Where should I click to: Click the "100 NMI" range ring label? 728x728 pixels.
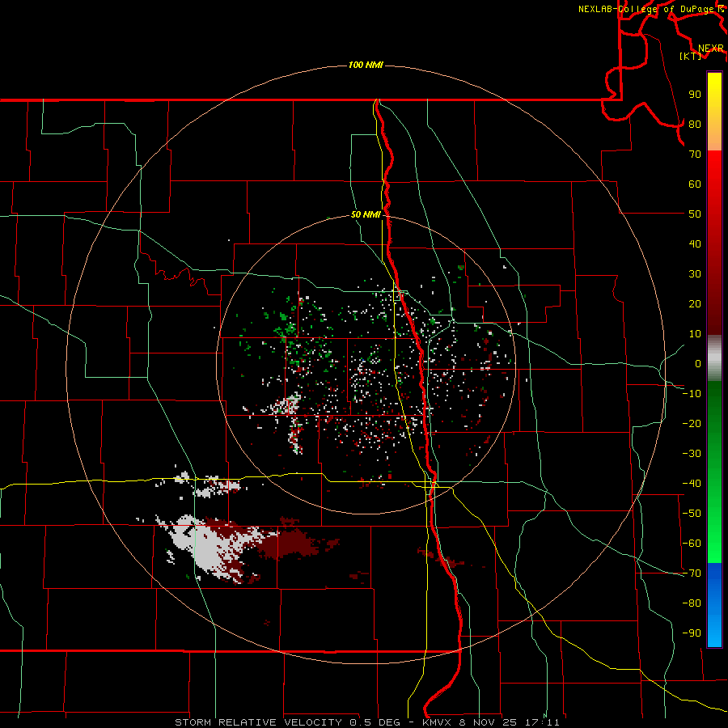click(x=366, y=65)
